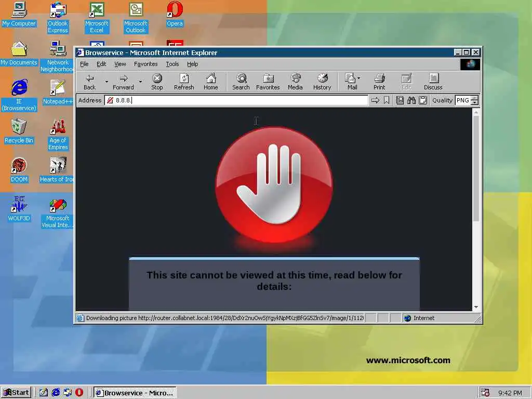Open the Edit menu
Image resolution: width=532 pixels, height=399 pixels.
[x=101, y=64]
